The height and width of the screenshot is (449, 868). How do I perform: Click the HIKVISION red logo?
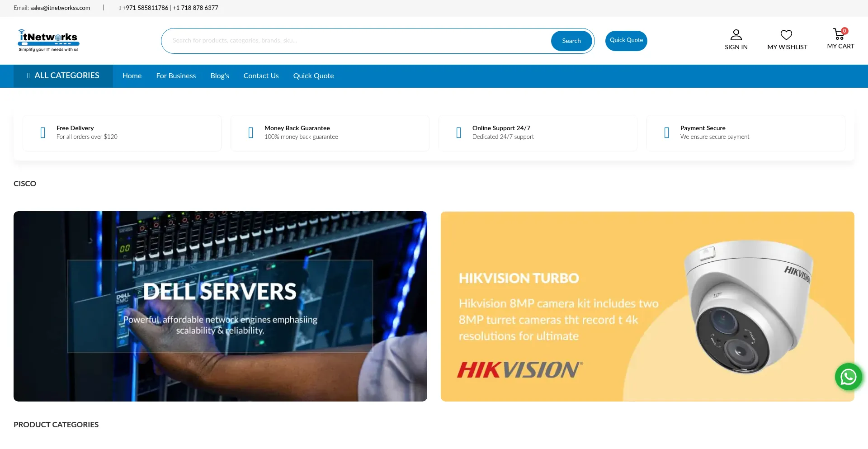point(520,369)
